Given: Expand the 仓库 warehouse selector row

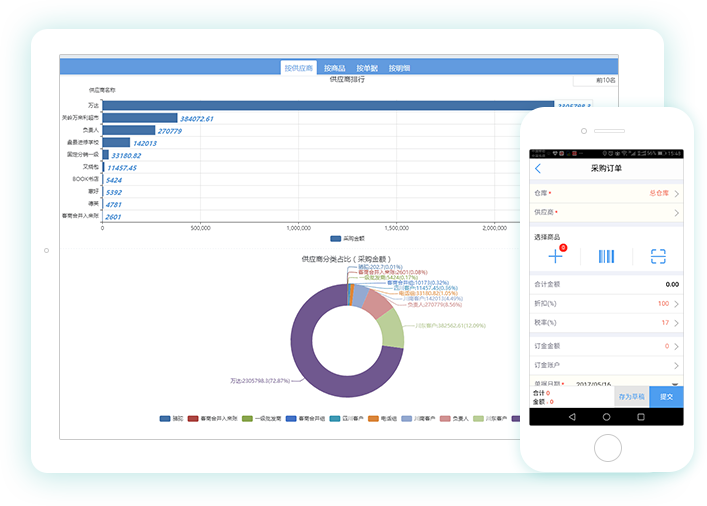Looking at the screenshot, I should coord(606,193).
